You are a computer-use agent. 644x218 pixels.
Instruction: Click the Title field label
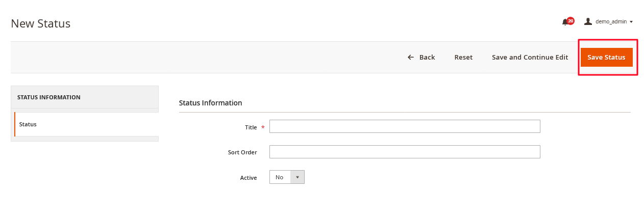251,127
